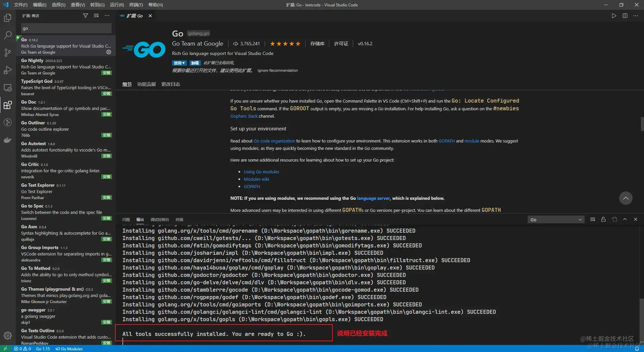Open the Explorer view in activity bar

point(8,18)
